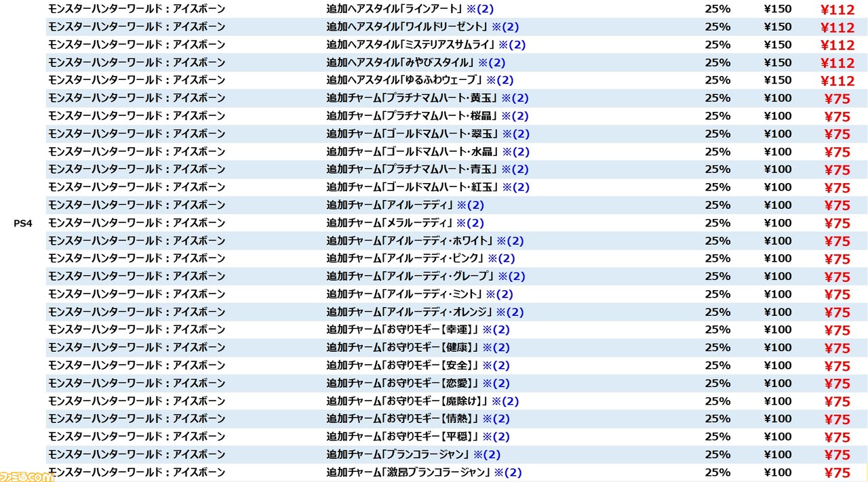Click the ¥75 sale price for お守りモギー【恋愛】
Image resolution: width=868 pixels, height=482 pixels.
pyautogui.click(x=837, y=384)
